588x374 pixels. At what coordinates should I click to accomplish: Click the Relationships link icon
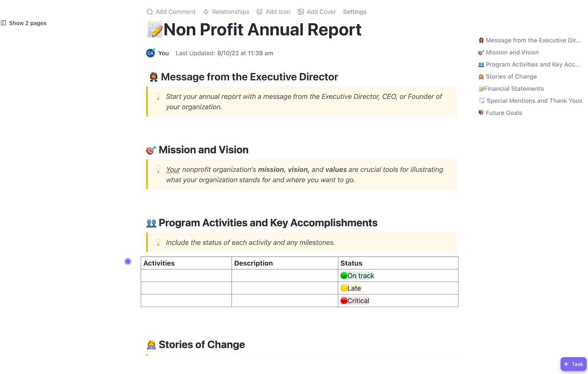click(x=206, y=12)
